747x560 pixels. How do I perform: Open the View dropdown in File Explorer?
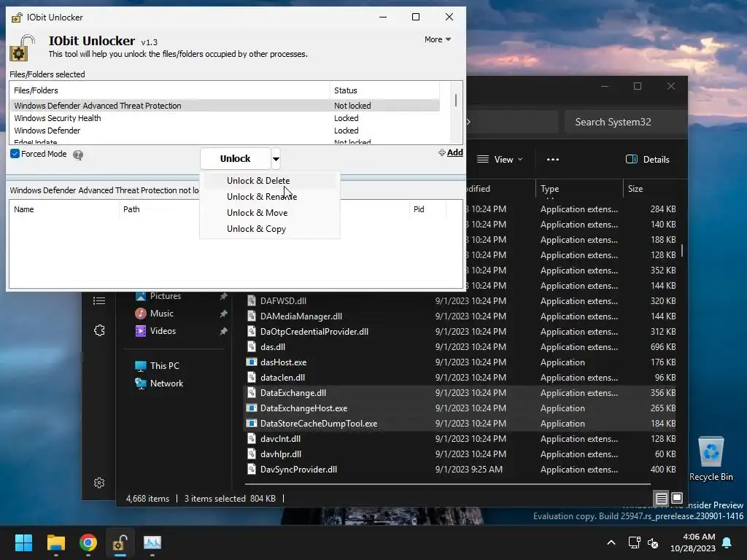click(500, 160)
